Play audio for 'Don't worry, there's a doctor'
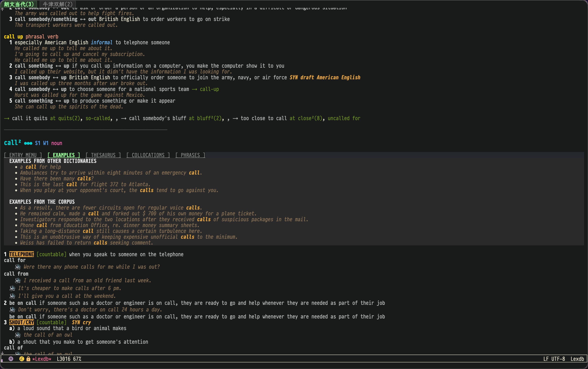This screenshot has width=588, height=369. tap(12, 310)
